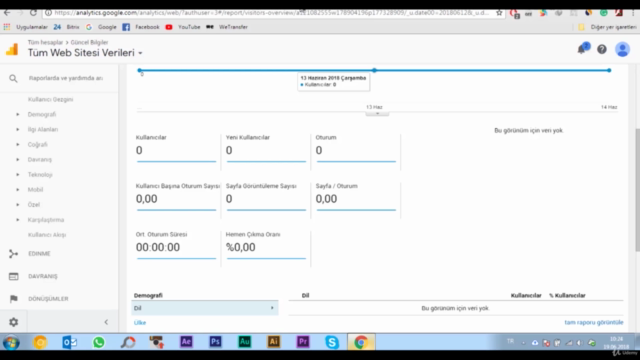Select the Ort. Oturum Süresi metric card

tap(176, 247)
